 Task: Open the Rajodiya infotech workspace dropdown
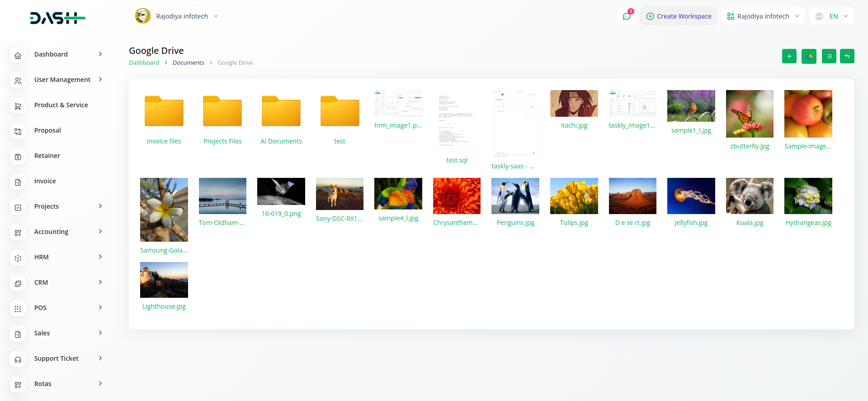pyautogui.click(x=763, y=16)
